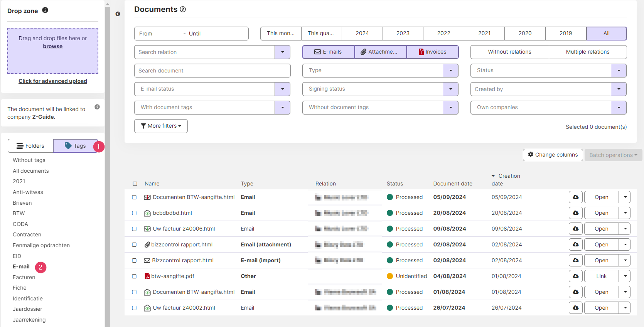The image size is (644, 327).
Task: Download Uw factuur 240002.html via cloud icon
Action: point(575,308)
